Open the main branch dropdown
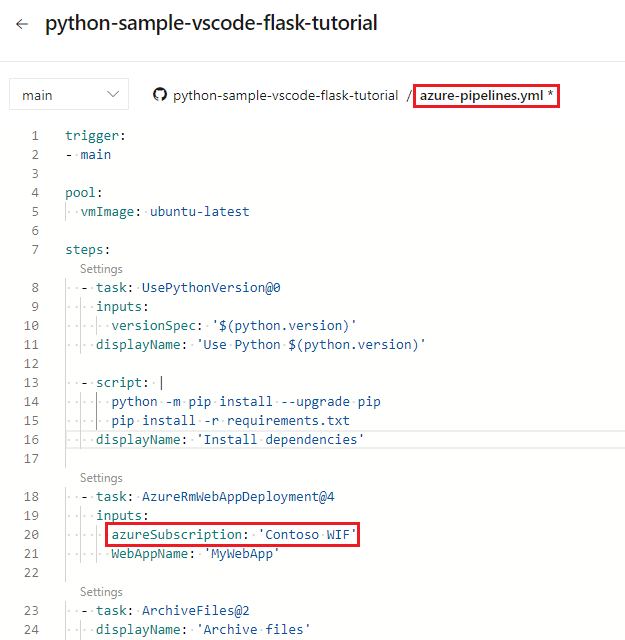The width and height of the screenshot is (625, 640). (69, 95)
